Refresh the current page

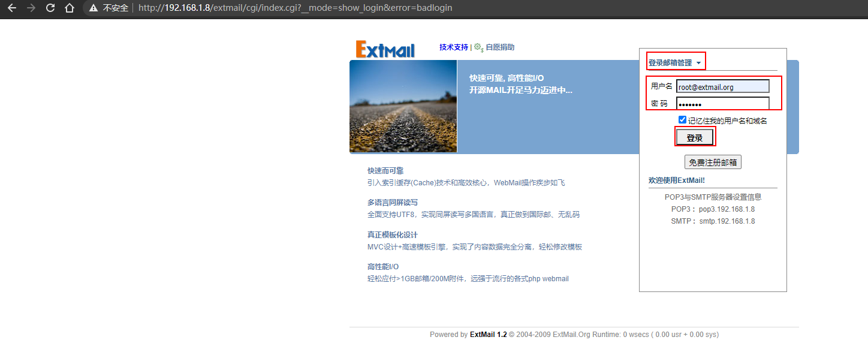pyautogui.click(x=49, y=8)
